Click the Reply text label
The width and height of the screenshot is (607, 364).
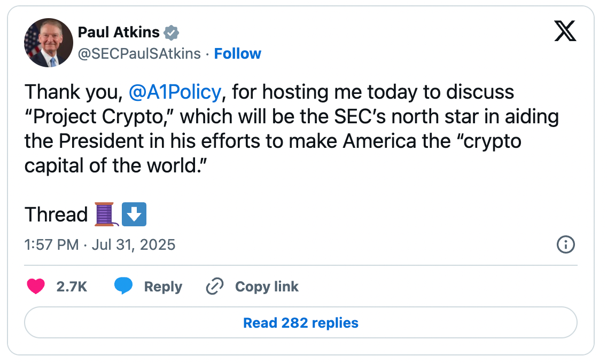[163, 287]
